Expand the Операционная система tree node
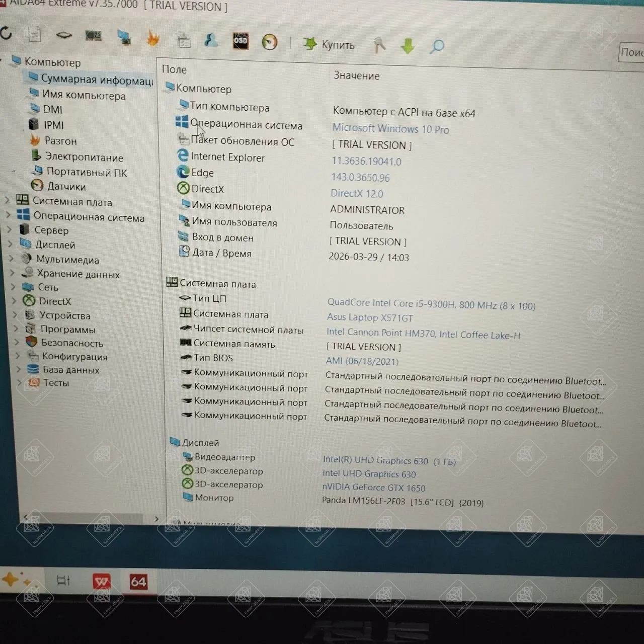 [x=8, y=215]
